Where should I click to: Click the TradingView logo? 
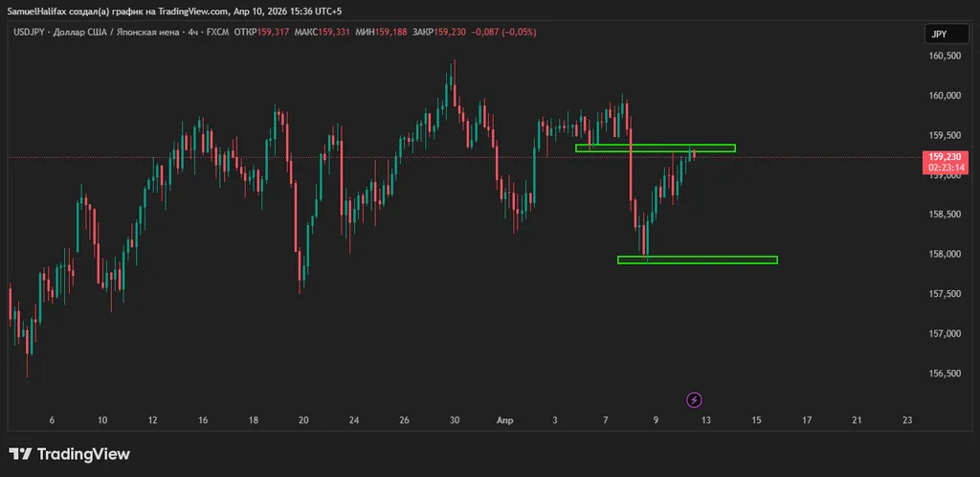pyautogui.click(x=69, y=454)
